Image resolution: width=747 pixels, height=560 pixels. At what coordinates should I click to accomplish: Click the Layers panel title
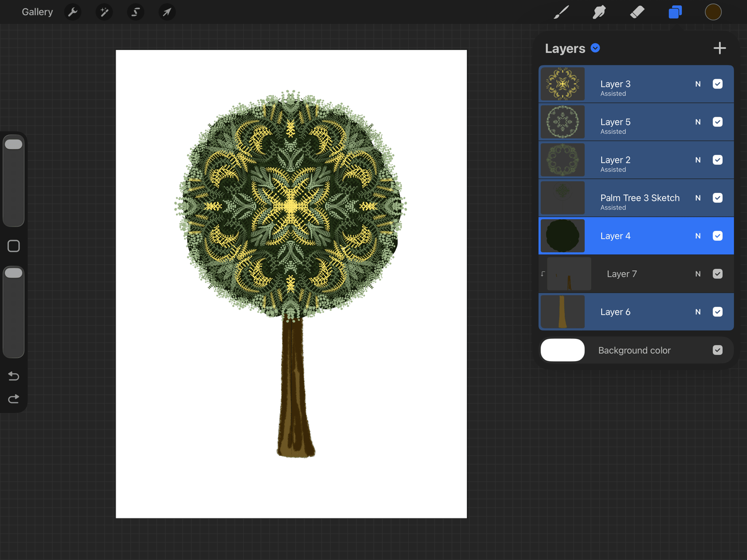[x=565, y=48]
